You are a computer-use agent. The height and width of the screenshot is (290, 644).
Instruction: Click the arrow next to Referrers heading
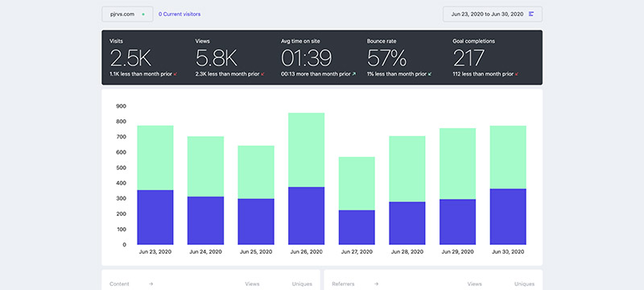(x=376, y=284)
